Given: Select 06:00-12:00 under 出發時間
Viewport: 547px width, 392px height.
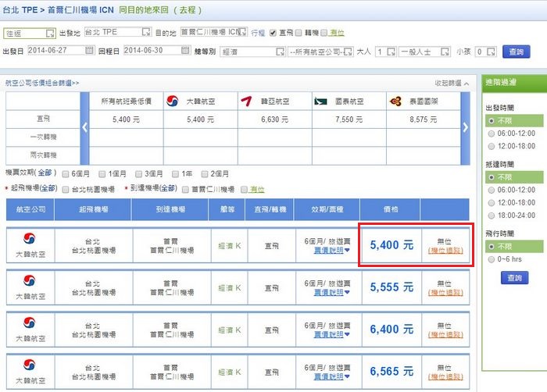Looking at the screenshot, I should [x=490, y=134].
